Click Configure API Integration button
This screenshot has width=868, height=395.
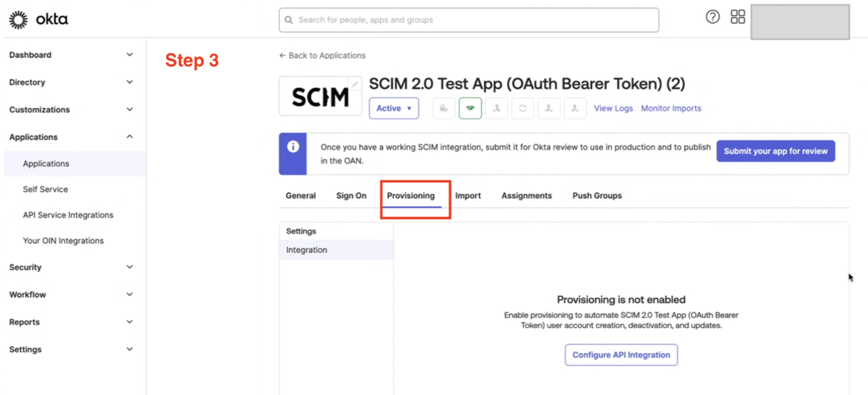tap(621, 355)
